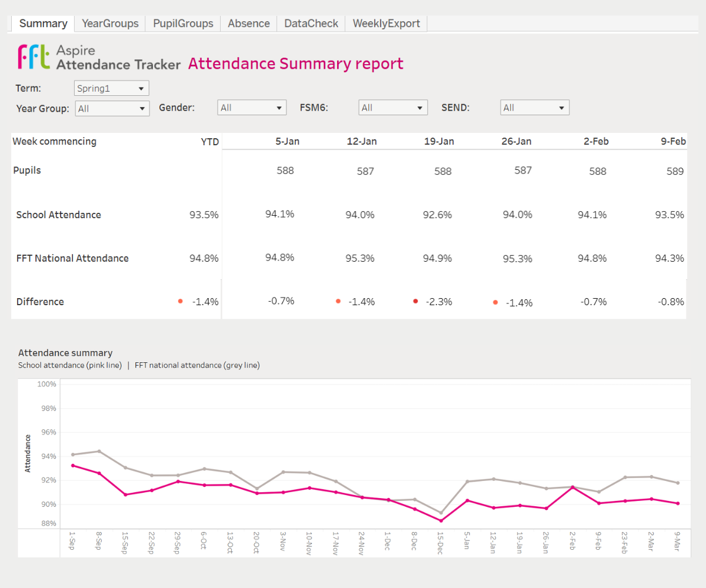The width and height of the screenshot is (706, 588).
Task: Expand the FSM6 filter dropdown
Action: tap(393, 108)
